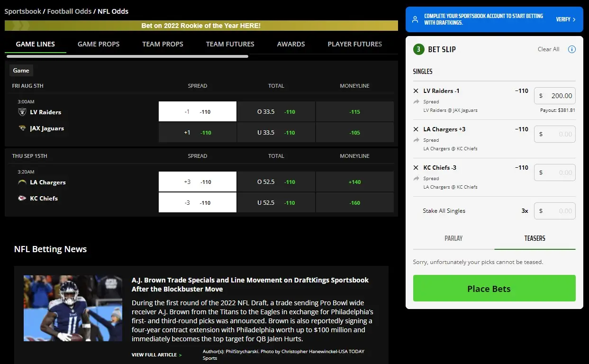The height and width of the screenshot is (364, 589).
Task: Click the NFL Odds breadcrumb
Action: coord(113,11)
